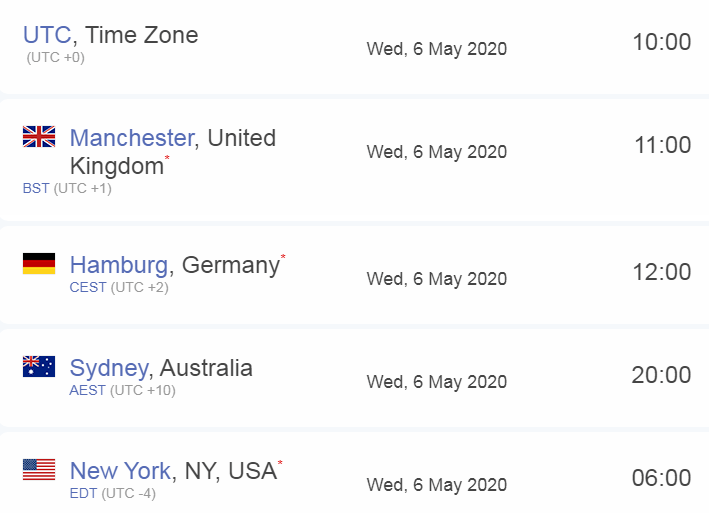Click the 20:00 Sydney time value
This screenshot has height=513, width=709.
point(661,375)
